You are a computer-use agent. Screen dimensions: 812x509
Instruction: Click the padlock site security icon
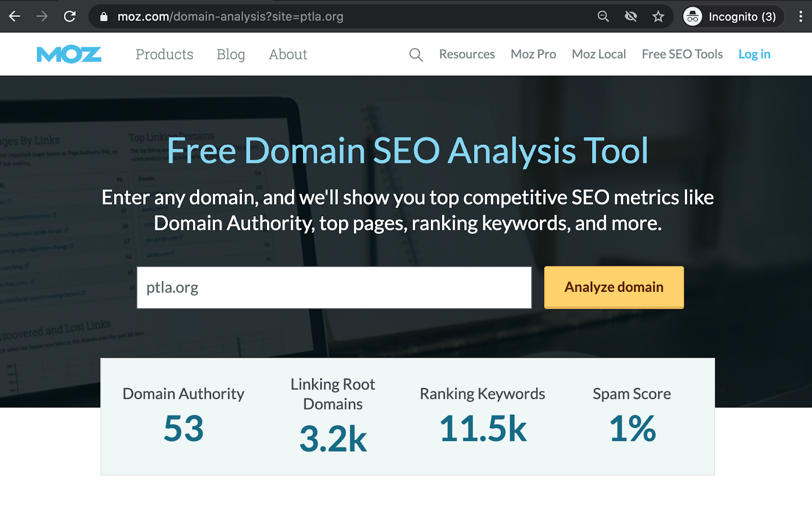coord(104,17)
